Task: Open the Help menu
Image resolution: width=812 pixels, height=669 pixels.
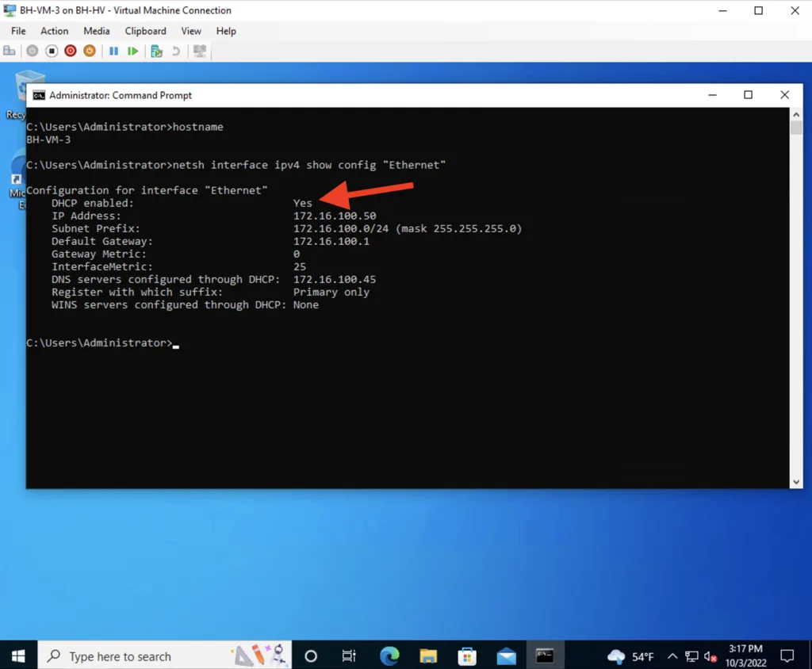Action: click(226, 31)
